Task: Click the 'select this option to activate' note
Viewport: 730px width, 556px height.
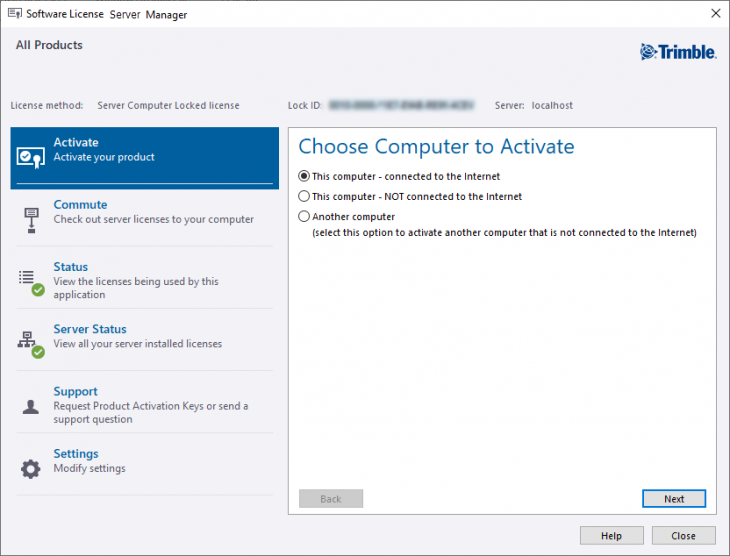Action: (x=504, y=232)
